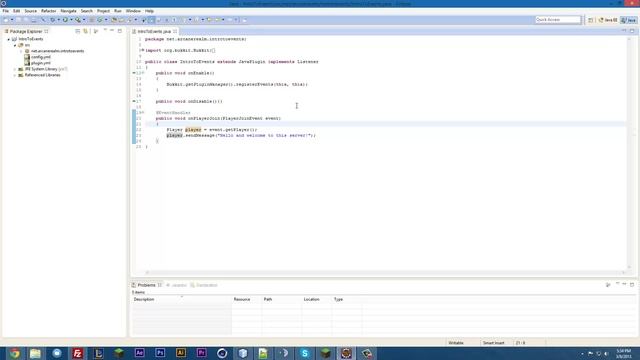Click the Save toolbar icon

[18, 20]
